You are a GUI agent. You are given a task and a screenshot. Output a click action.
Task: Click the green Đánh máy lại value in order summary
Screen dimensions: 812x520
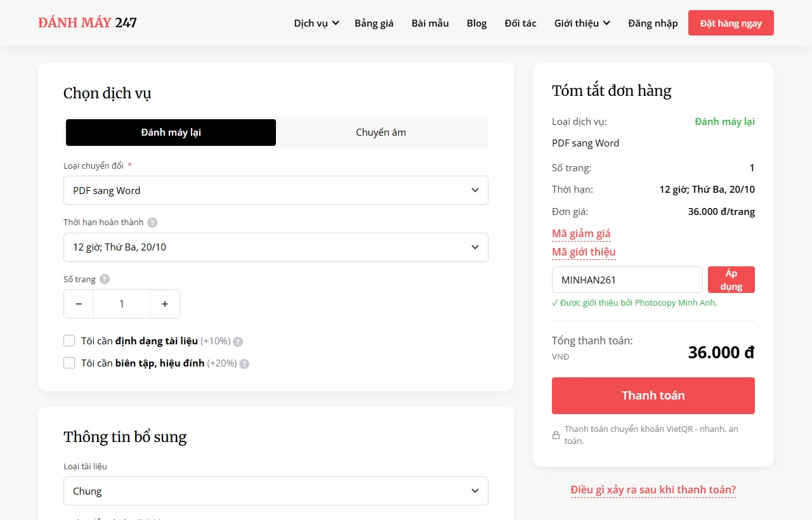click(724, 121)
